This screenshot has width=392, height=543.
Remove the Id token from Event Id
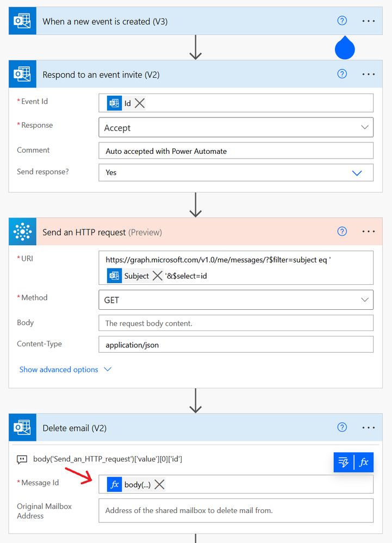tap(140, 103)
